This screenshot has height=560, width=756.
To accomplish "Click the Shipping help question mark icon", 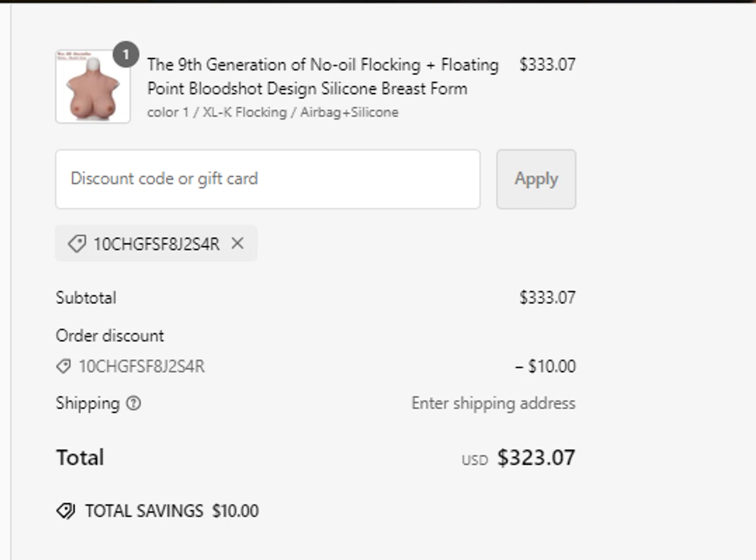I will coord(134,403).
